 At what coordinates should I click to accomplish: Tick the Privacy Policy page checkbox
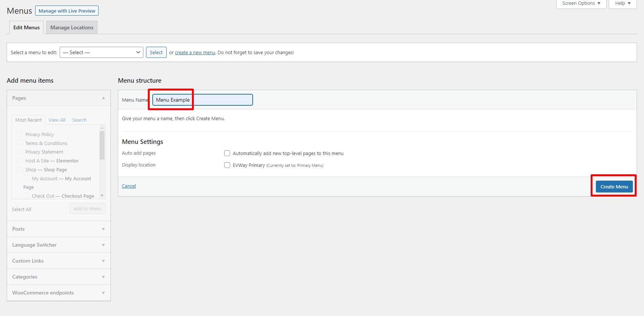click(20, 134)
